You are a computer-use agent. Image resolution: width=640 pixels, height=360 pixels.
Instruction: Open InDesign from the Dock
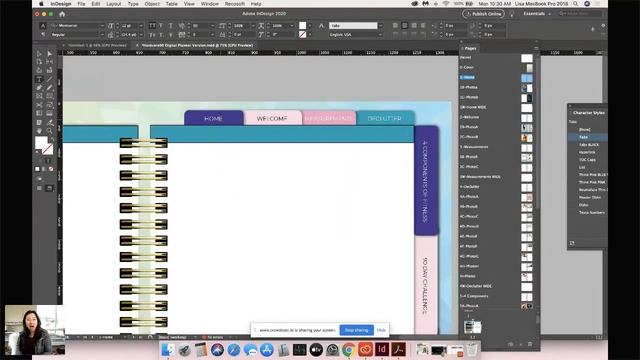[382, 349]
